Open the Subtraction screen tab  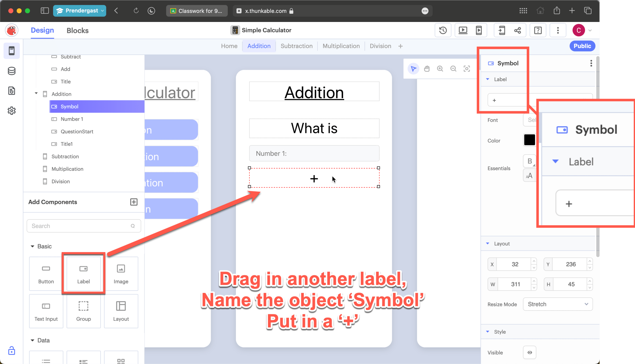coord(296,46)
